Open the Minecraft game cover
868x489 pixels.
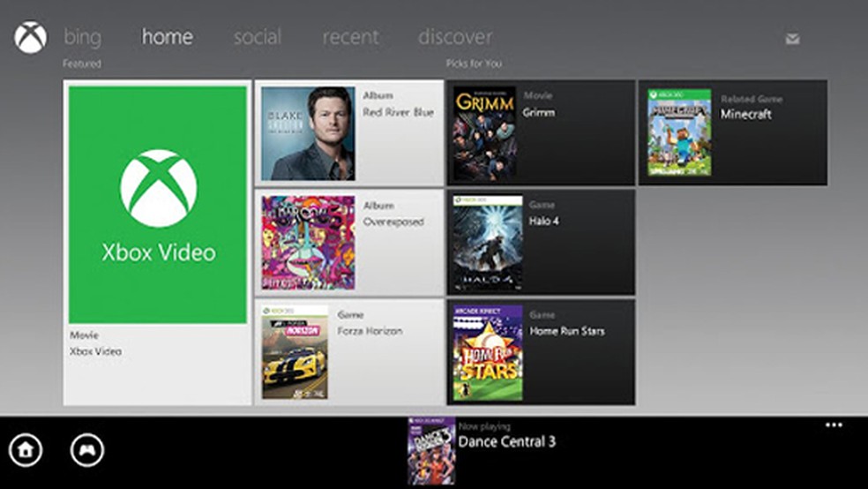click(x=679, y=132)
